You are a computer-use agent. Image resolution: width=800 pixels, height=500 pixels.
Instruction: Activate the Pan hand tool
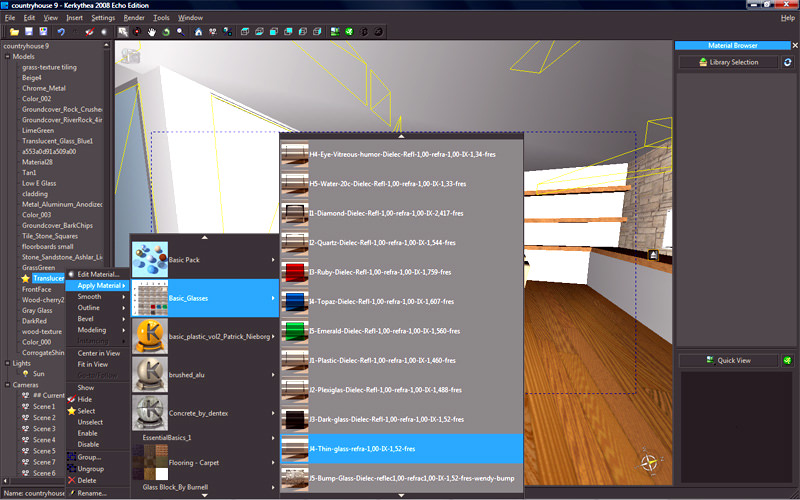coord(152,32)
